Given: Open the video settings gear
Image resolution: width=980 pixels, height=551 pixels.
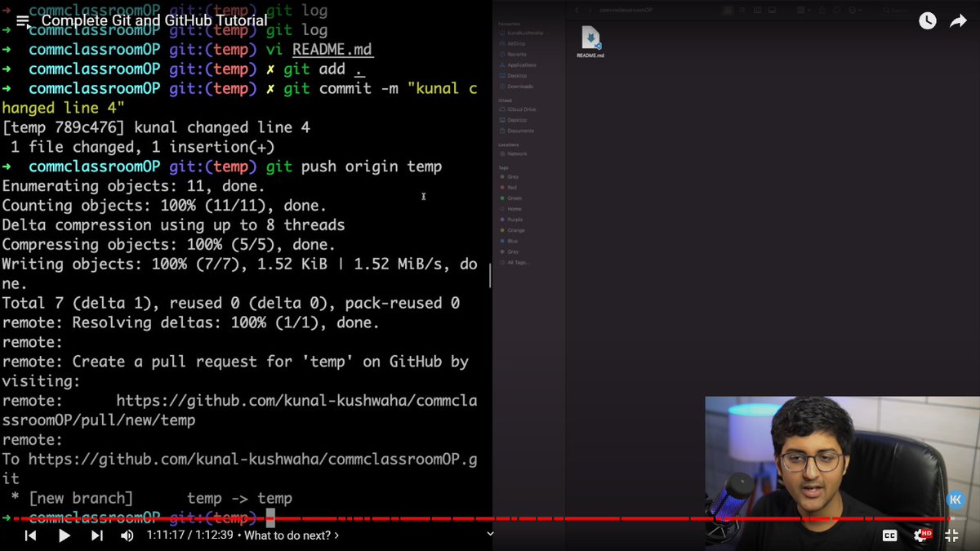Looking at the screenshot, I should pyautogui.click(x=921, y=535).
